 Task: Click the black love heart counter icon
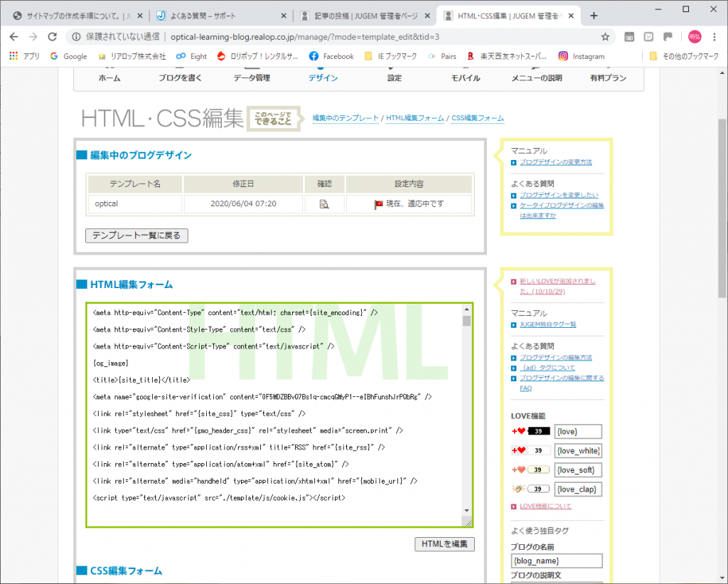coord(530,431)
